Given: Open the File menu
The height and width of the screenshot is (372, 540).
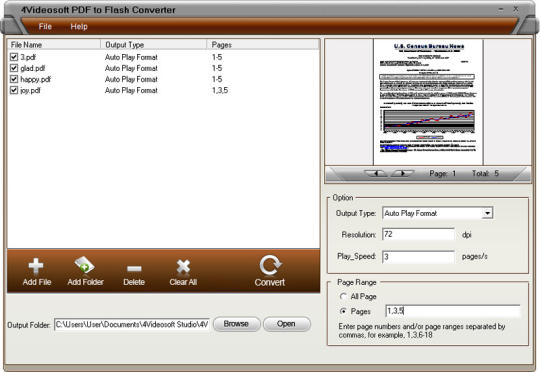Looking at the screenshot, I should coord(45,27).
